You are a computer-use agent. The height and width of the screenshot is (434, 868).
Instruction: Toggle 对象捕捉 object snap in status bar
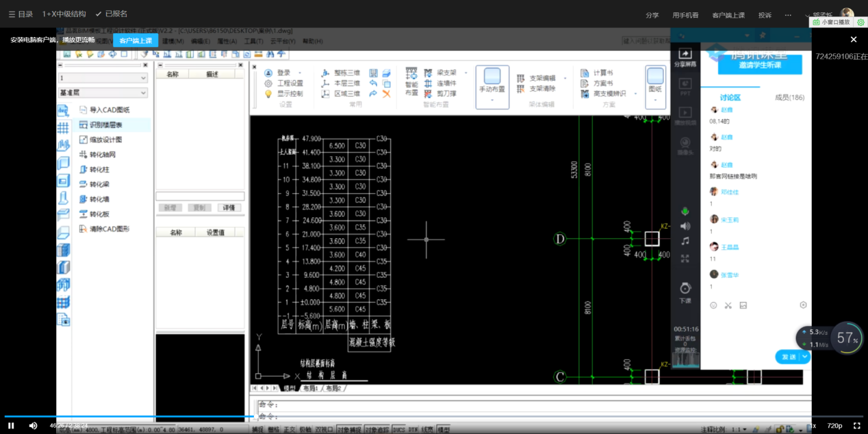[x=348, y=429]
